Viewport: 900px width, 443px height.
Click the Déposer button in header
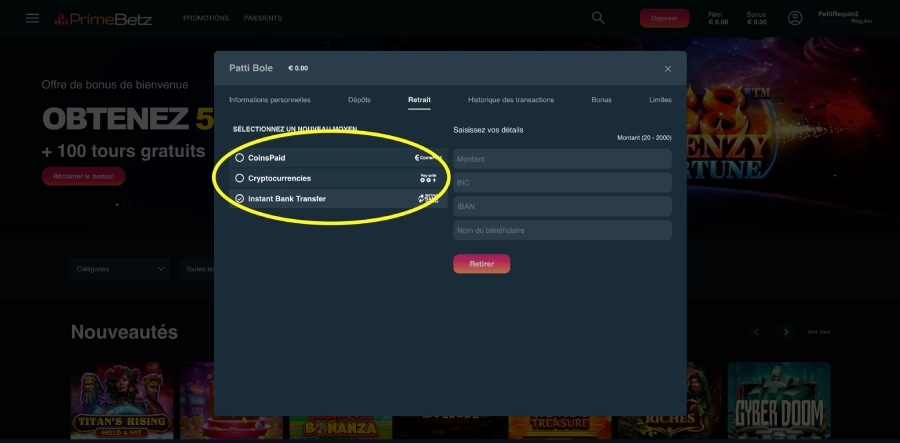[x=664, y=18]
